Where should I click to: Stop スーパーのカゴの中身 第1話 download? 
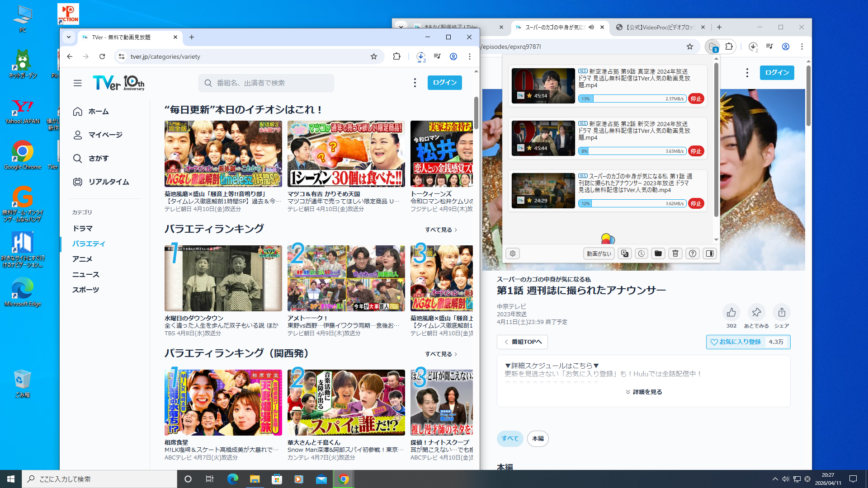[x=696, y=203]
